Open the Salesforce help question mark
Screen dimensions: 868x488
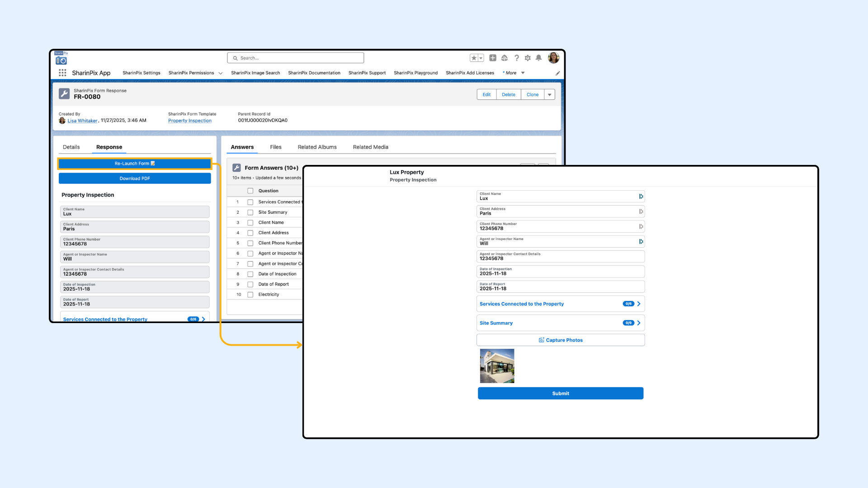[517, 58]
